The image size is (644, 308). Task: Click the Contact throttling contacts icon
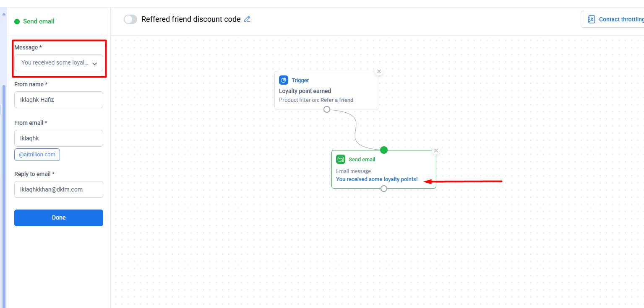pos(592,19)
